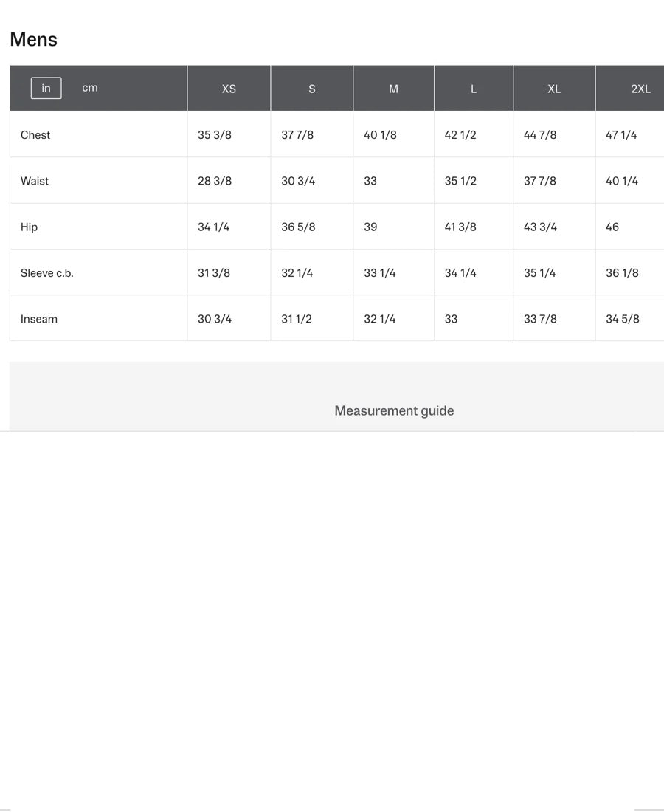Click the XL size column header

[x=553, y=89]
